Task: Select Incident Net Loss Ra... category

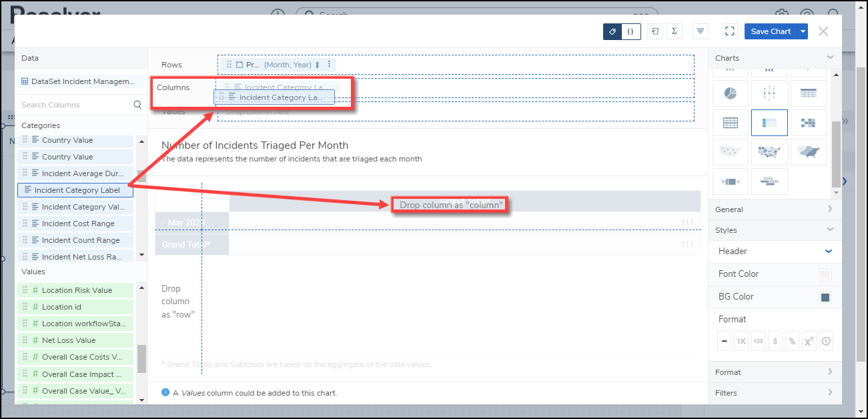Action: point(75,256)
